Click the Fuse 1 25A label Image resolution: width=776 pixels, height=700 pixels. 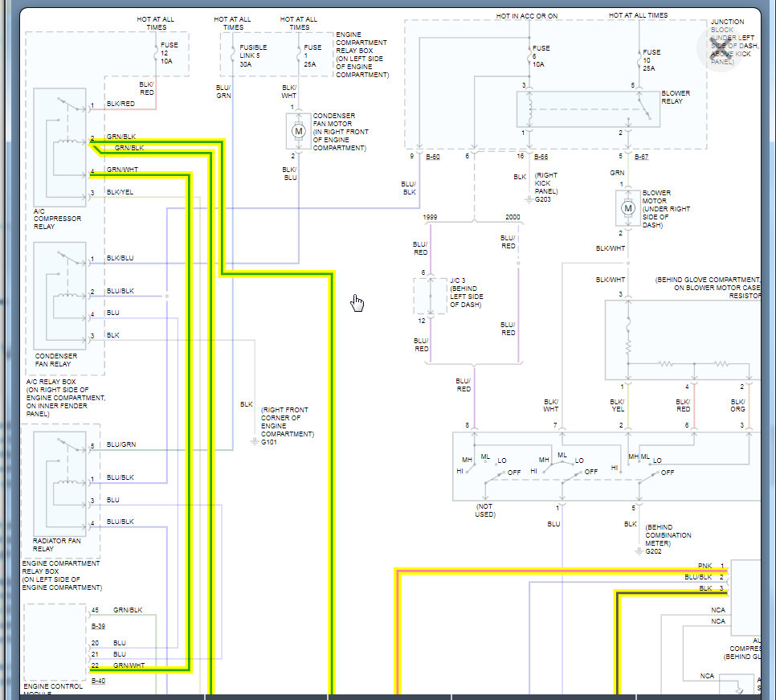click(312, 55)
